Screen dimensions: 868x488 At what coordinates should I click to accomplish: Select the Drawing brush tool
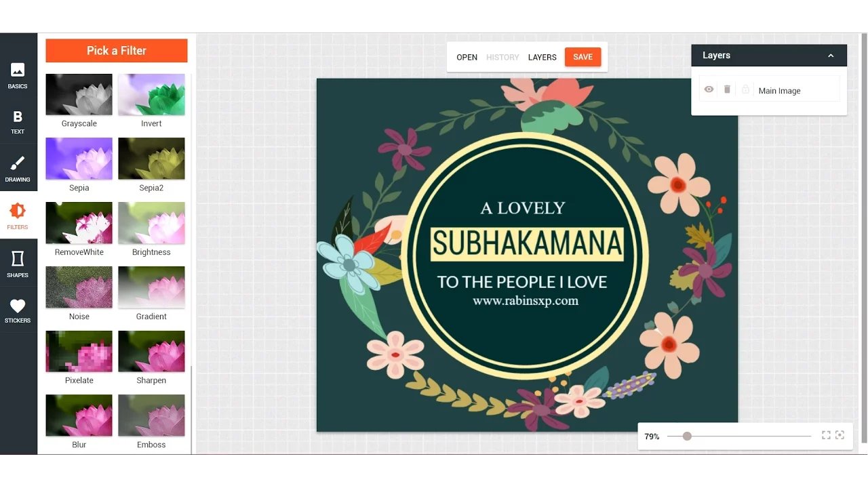pos(18,169)
